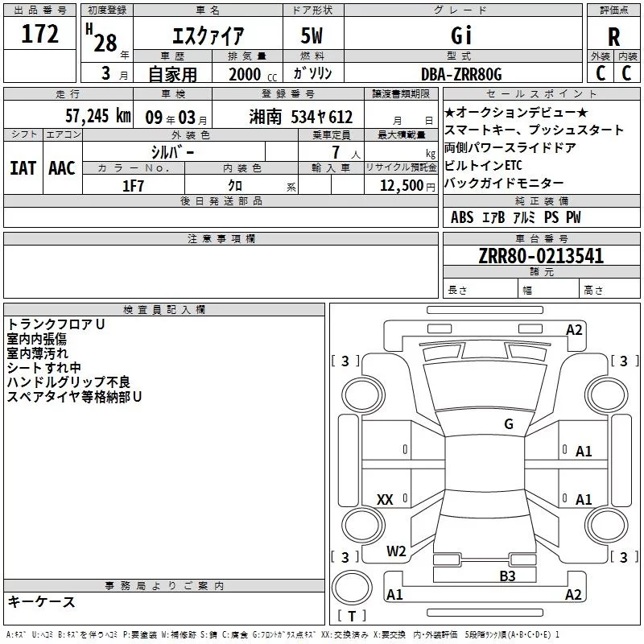This screenshot has width=644, height=644.
Task: Select the color number 1F7
Action: coord(133,185)
